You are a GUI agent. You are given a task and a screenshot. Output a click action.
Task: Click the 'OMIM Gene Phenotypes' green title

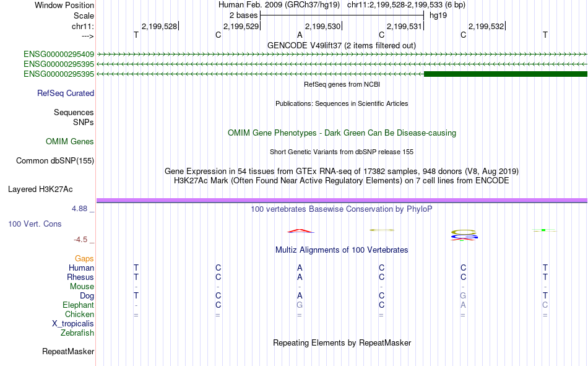[x=342, y=133]
